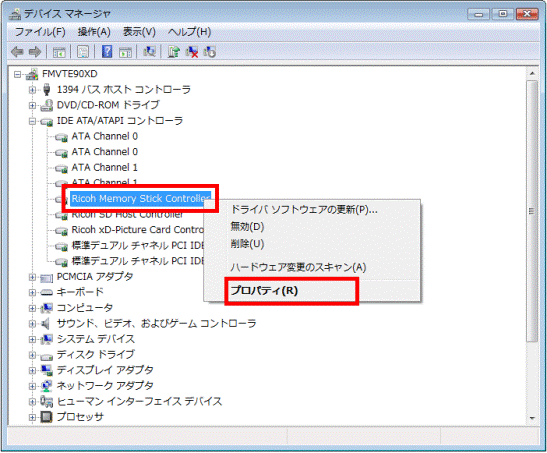This screenshot has height=453, width=547.
Task: Select the 1394 bus host controller icon
Action: click(47, 90)
